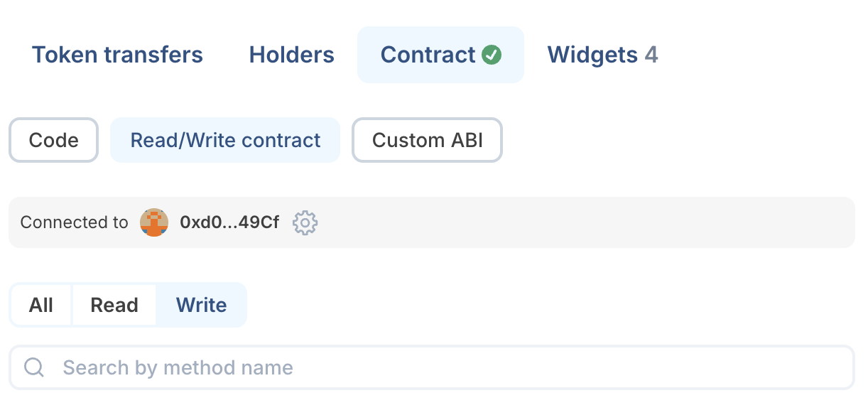Filter methods to show All
Screen dimensions: 868x415
[x=41, y=305]
